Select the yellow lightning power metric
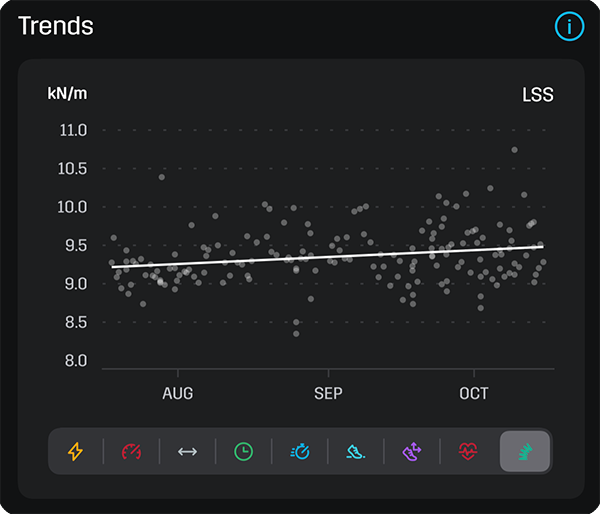The image size is (600, 514). pyautogui.click(x=75, y=451)
